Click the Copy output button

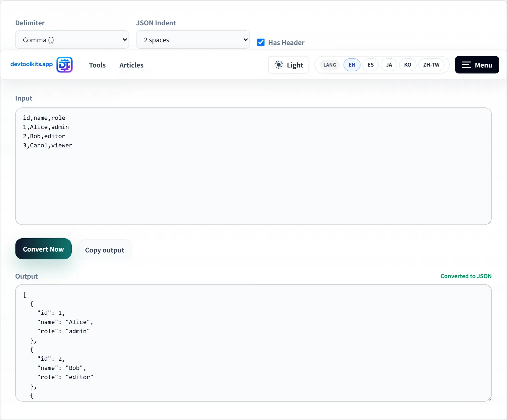click(x=105, y=250)
